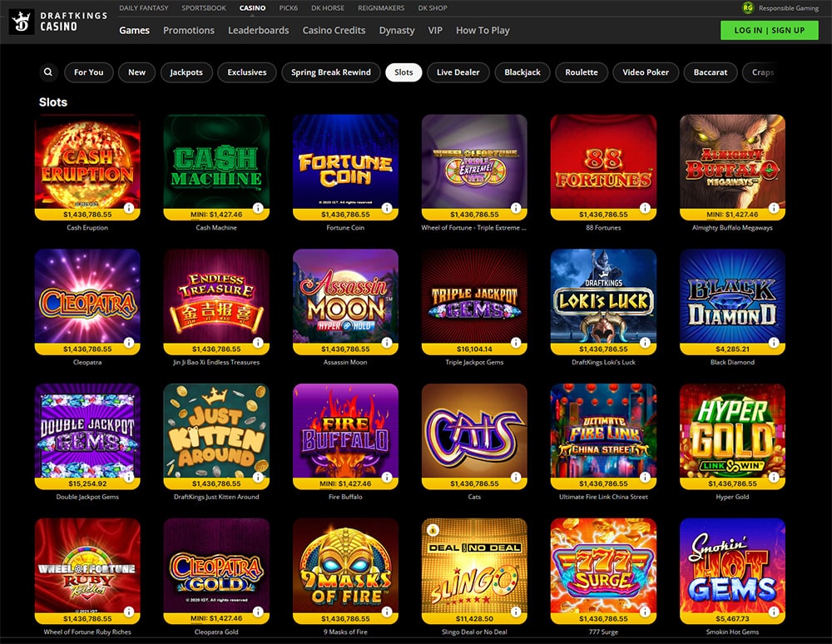Select the Baccarat category chip

(710, 72)
